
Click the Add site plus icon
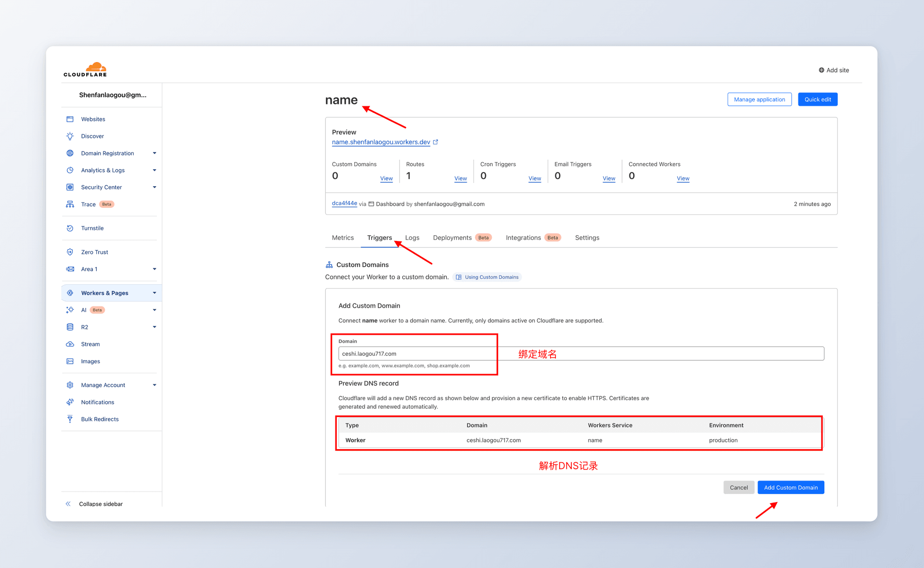(821, 70)
